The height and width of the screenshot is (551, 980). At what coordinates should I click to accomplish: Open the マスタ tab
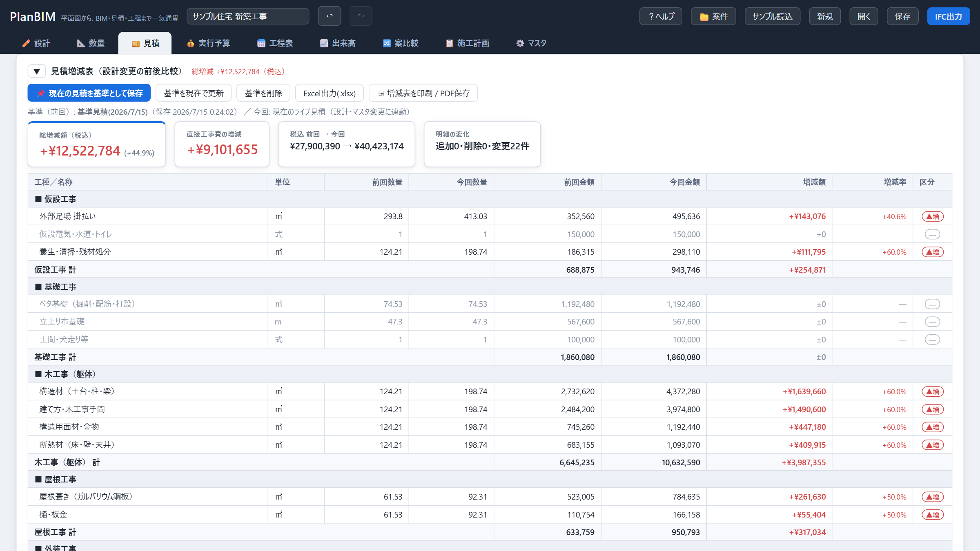531,43
